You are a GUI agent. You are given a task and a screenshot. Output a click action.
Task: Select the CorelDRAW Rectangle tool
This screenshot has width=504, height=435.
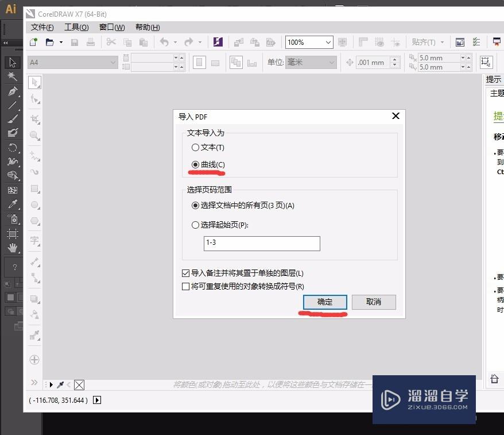coord(34,188)
